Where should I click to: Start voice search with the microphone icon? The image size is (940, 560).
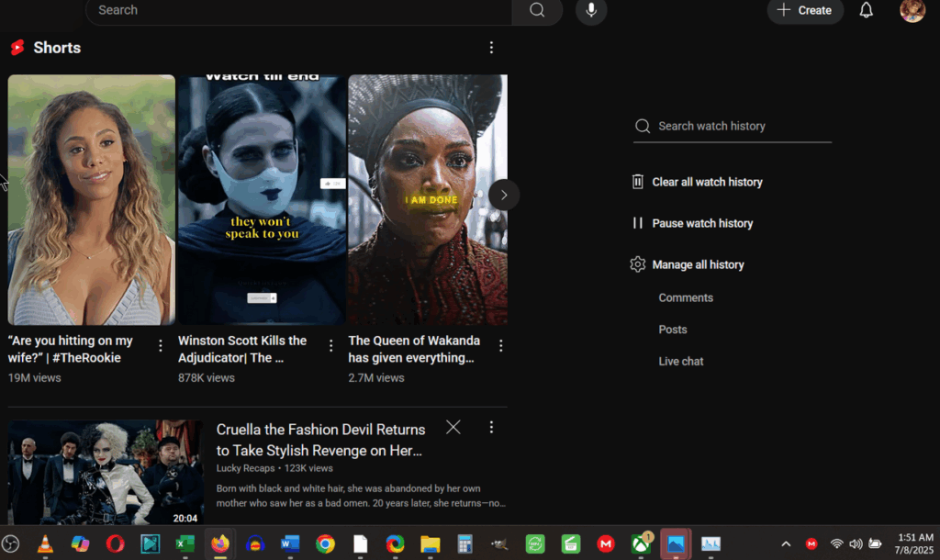point(591,10)
